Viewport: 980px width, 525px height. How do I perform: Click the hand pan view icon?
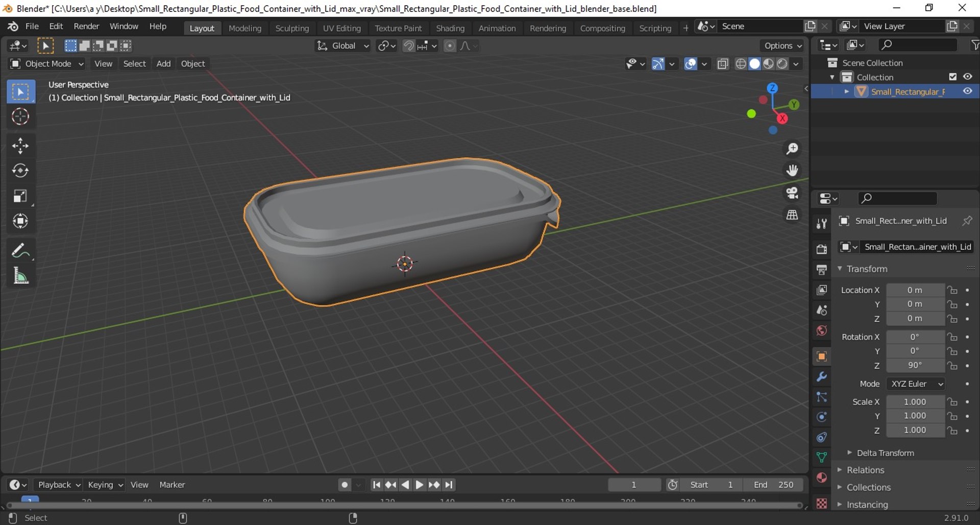coord(792,171)
